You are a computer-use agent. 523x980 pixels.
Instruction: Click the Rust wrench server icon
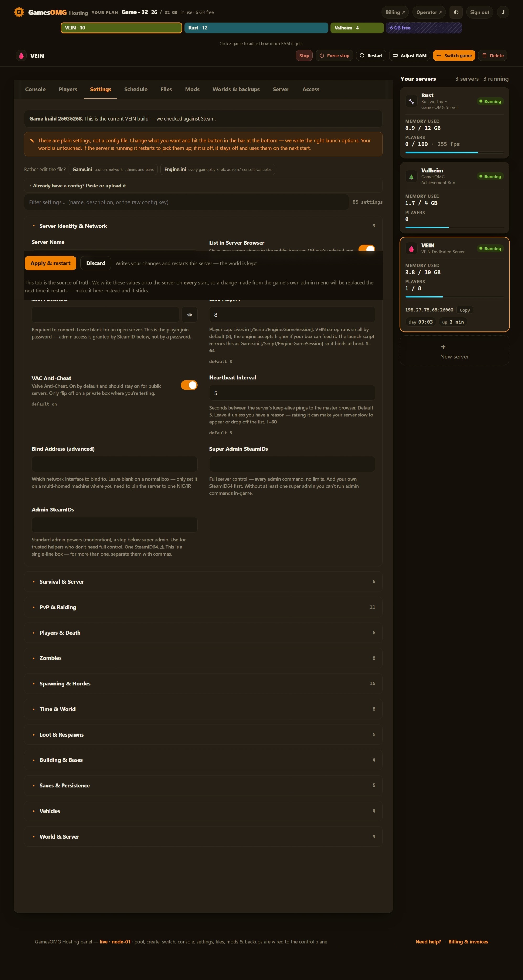(x=411, y=101)
